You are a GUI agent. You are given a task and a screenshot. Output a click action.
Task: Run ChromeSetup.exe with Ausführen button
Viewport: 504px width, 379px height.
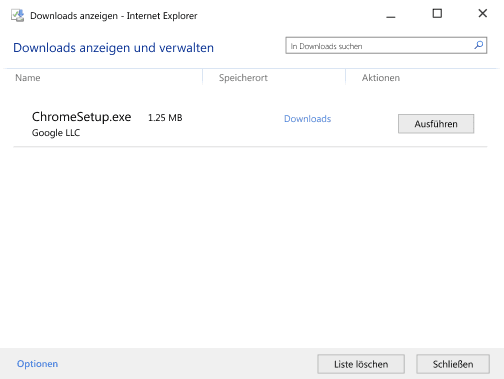(436, 124)
